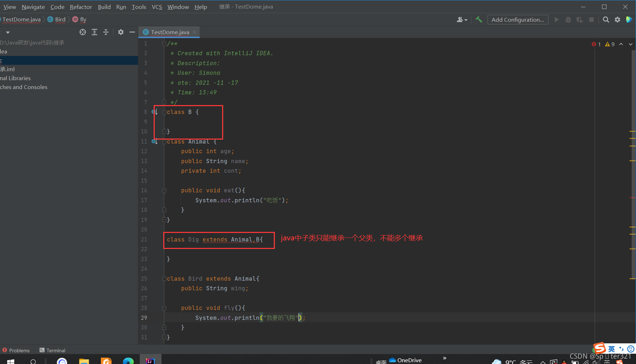Open the Refactor menu
Viewport: 636px width, 364px height.
coord(81,7)
